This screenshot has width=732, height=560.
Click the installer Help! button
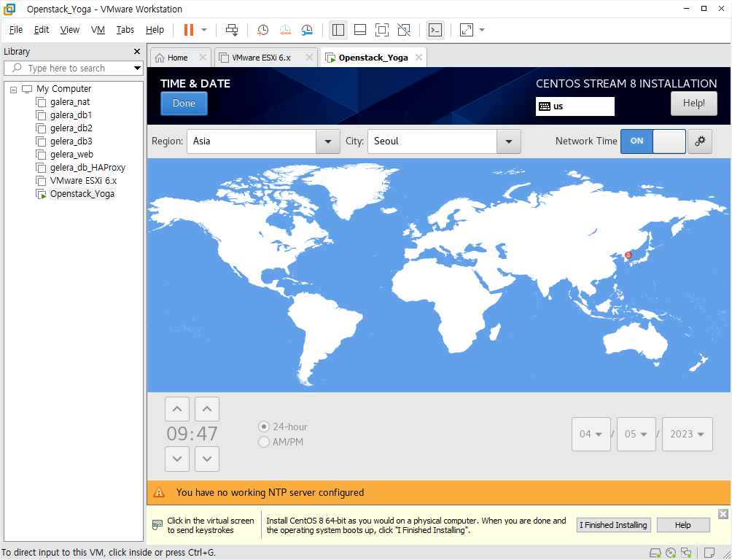693,104
